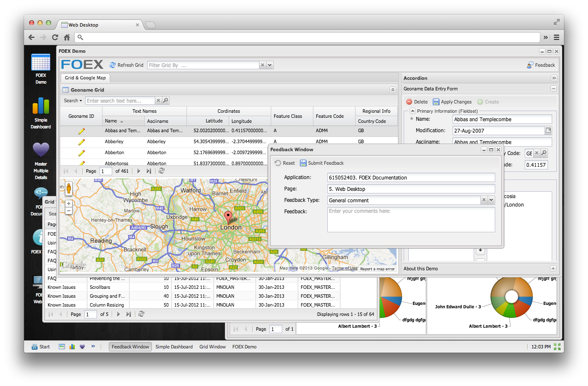
Task: Open the Google Terms of Use link
Action: [x=345, y=268]
